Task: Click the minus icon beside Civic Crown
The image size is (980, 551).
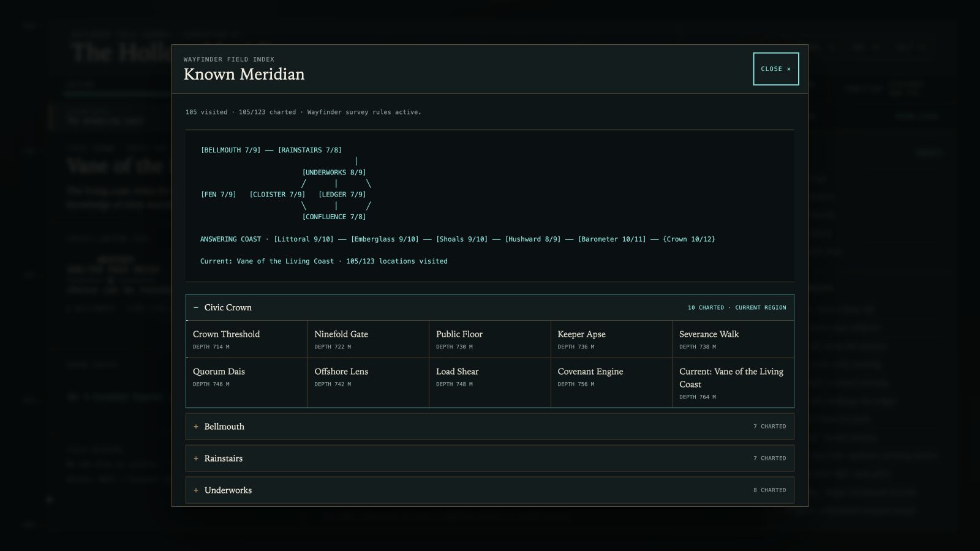Action: tap(196, 307)
